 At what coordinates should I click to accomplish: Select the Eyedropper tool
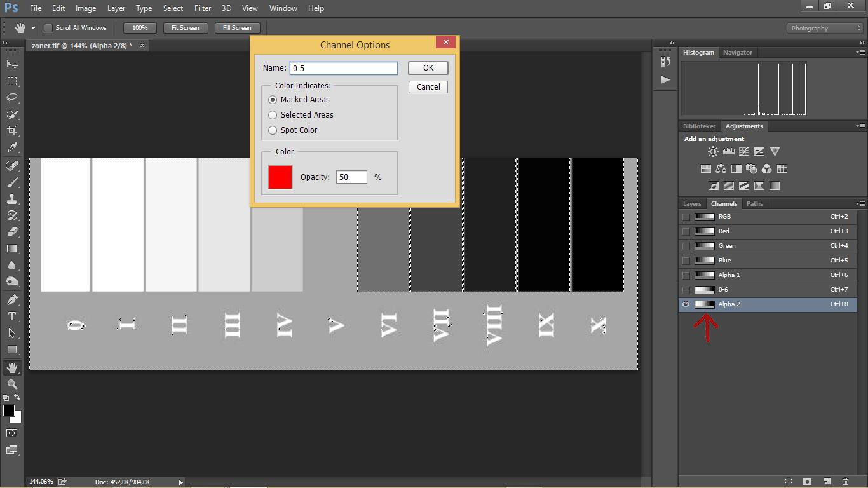(12, 147)
